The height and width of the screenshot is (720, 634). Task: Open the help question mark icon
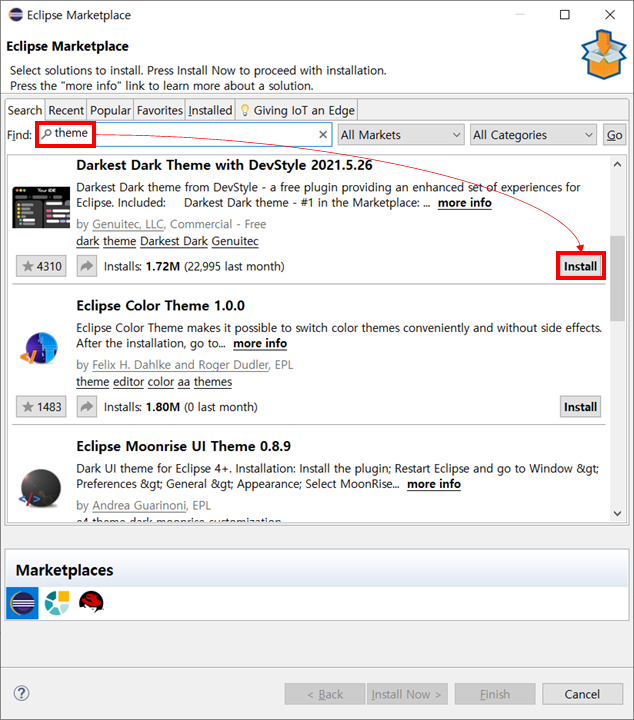point(22,693)
